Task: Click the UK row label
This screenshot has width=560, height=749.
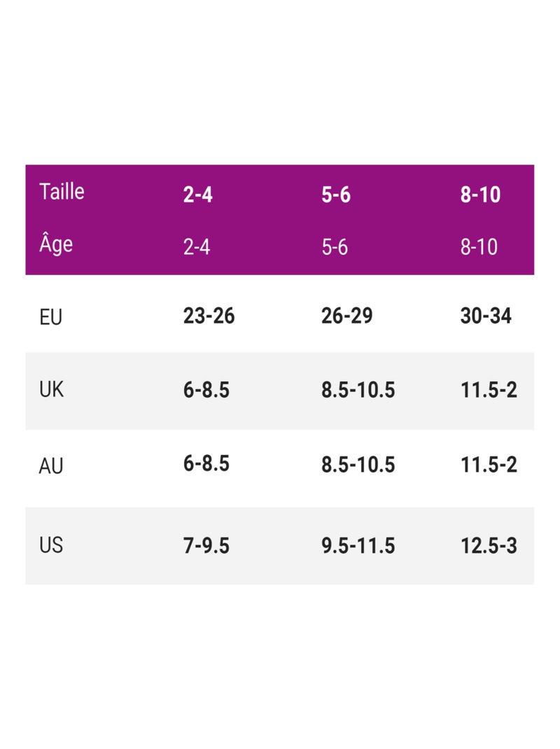Action: click(51, 390)
